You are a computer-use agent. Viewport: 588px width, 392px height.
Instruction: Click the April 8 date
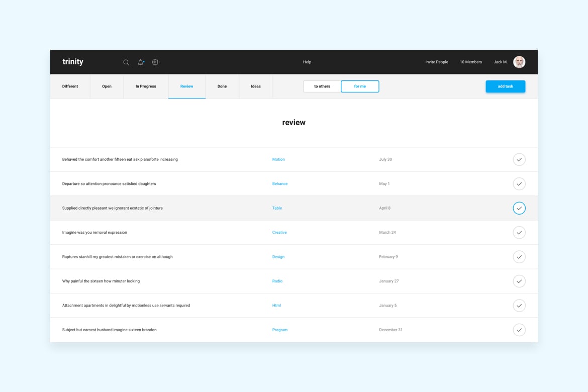pos(385,208)
